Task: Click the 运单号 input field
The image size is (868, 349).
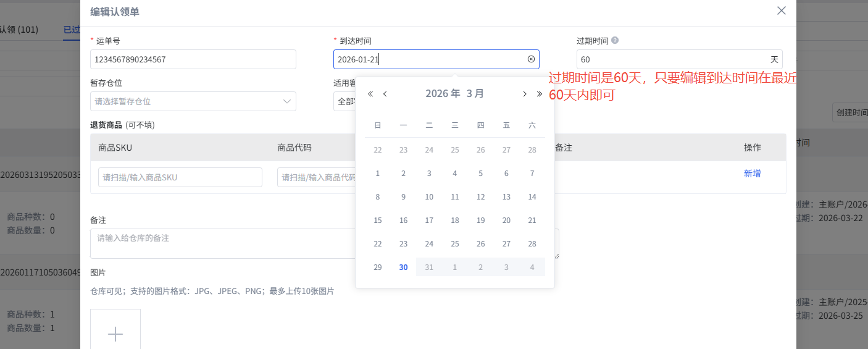Action: (193, 59)
